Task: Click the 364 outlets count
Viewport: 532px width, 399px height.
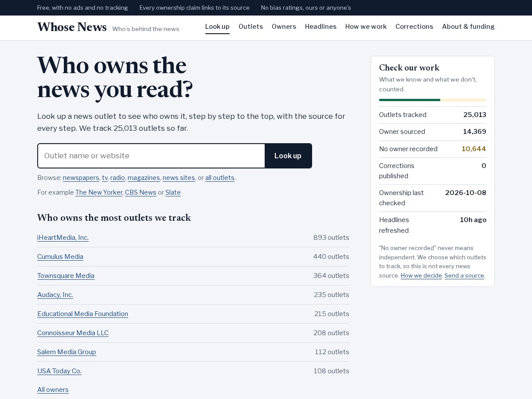Action: pyautogui.click(x=331, y=276)
